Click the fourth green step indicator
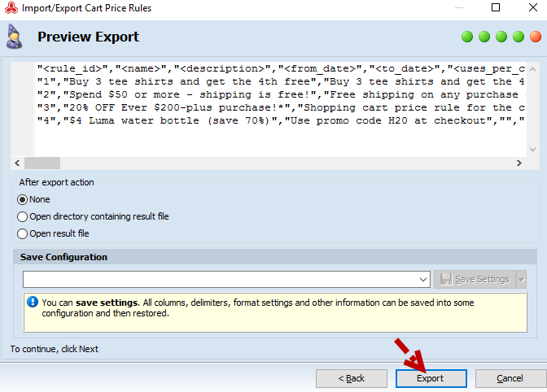The height and width of the screenshot is (392, 547). point(519,37)
